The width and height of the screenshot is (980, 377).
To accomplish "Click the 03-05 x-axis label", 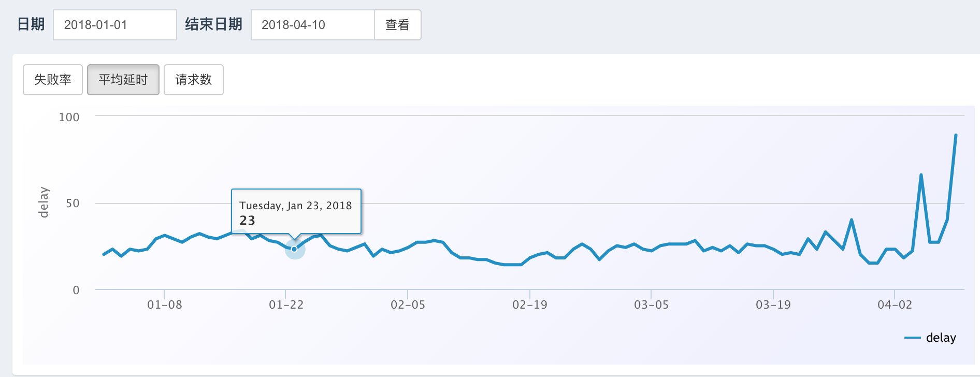I will pos(652,305).
